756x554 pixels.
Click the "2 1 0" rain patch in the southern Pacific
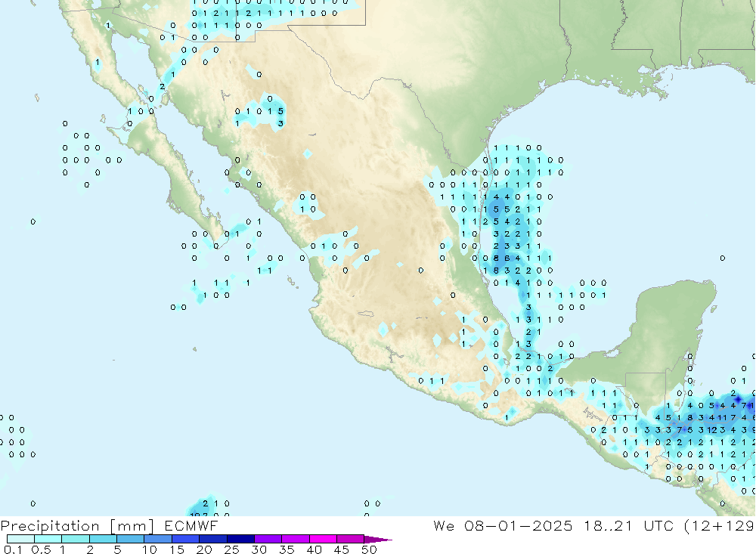[215, 503]
